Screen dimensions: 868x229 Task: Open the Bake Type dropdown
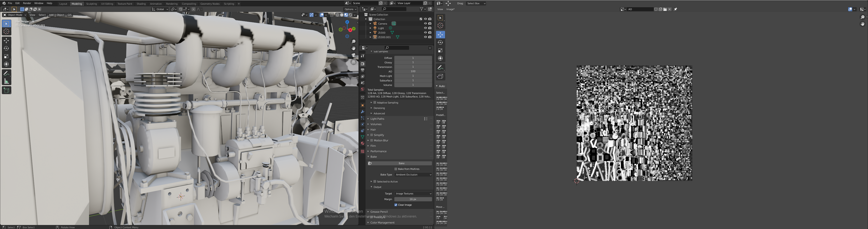pos(413,175)
